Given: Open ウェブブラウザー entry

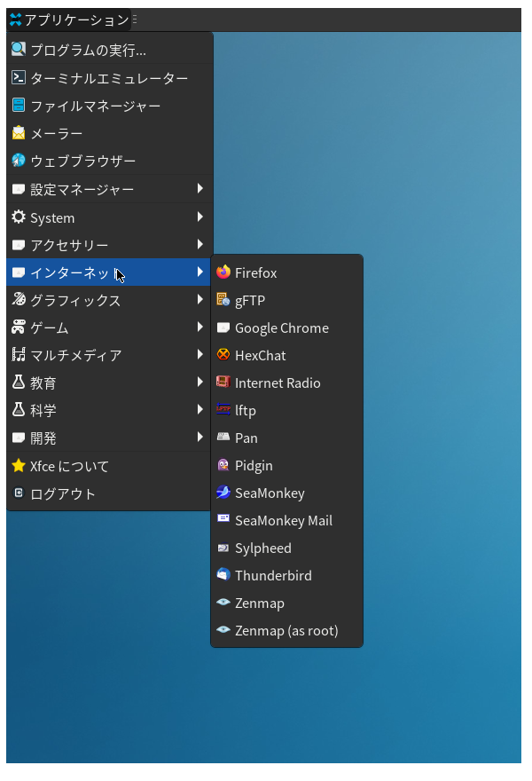Looking at the screenshot, I should [108, 161].
